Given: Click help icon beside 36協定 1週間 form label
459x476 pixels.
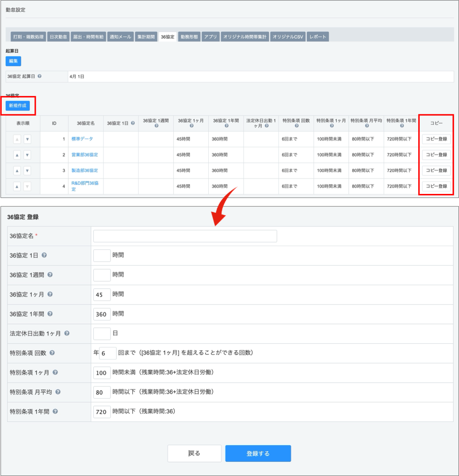Looking at the screenshot, I should pyautogui.click(x=50, y=275).
